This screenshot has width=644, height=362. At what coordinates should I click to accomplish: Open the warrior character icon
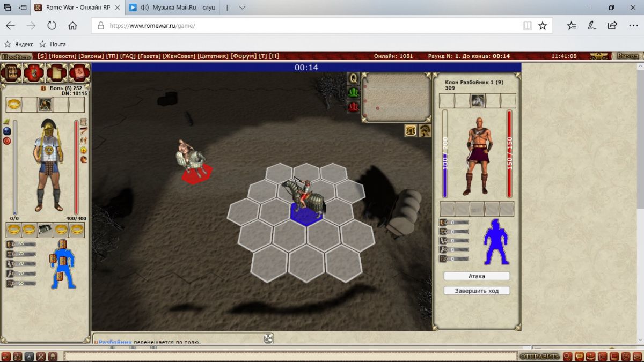(x=34, y=73)
